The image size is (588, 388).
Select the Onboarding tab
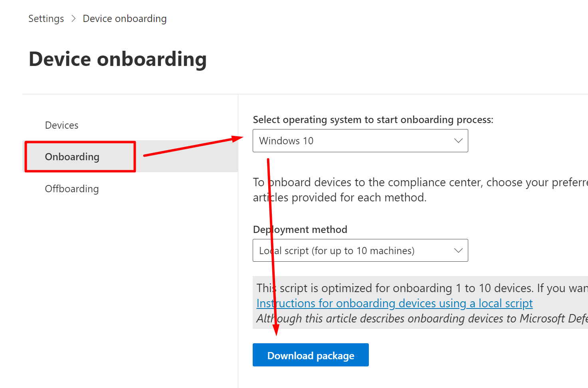pos(72,157)
